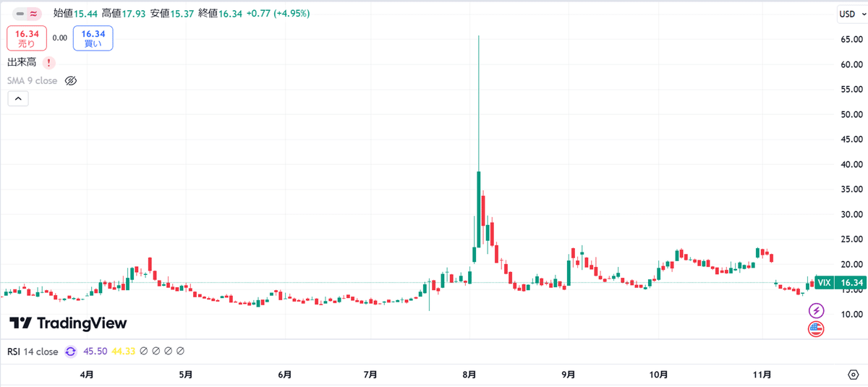868x387 pixels.
Task: Click the RSI 14 close indicator label
Action: click(x=33, y=352)
